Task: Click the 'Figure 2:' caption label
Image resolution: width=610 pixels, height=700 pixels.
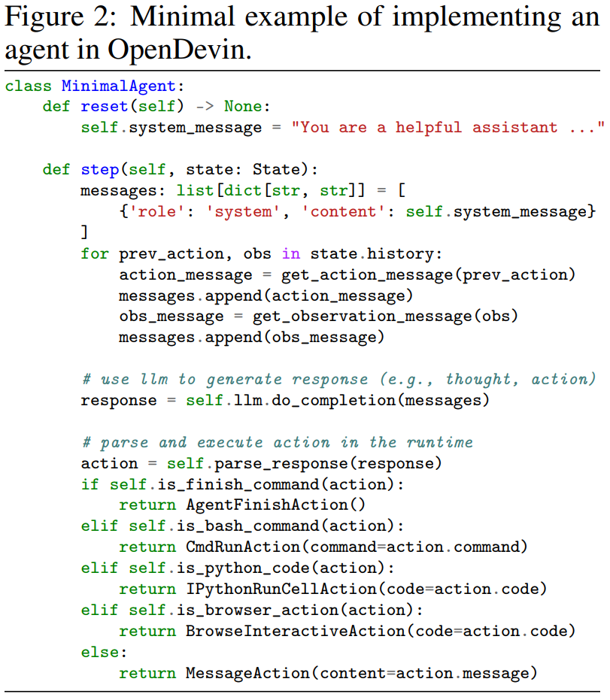Action: [60, 18]
